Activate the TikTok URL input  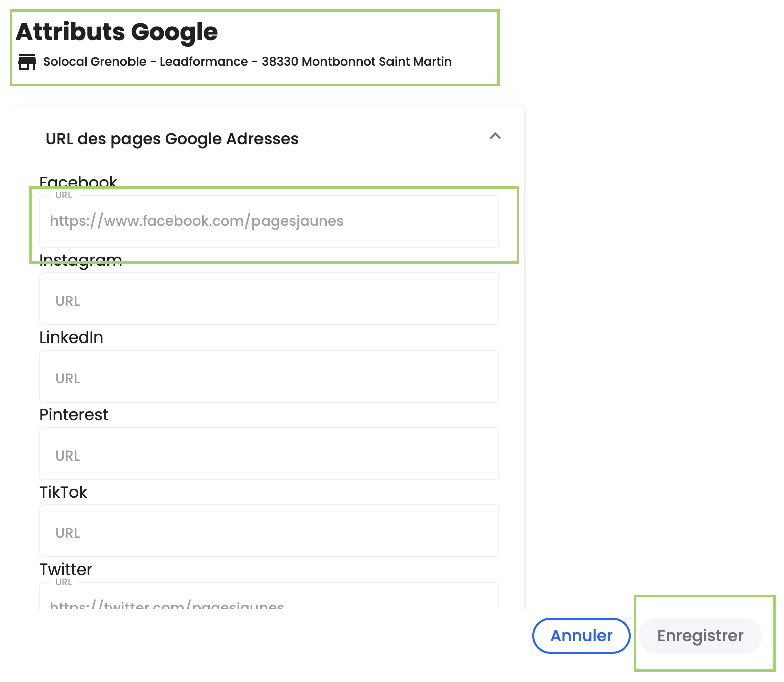(x=269, y=531)
